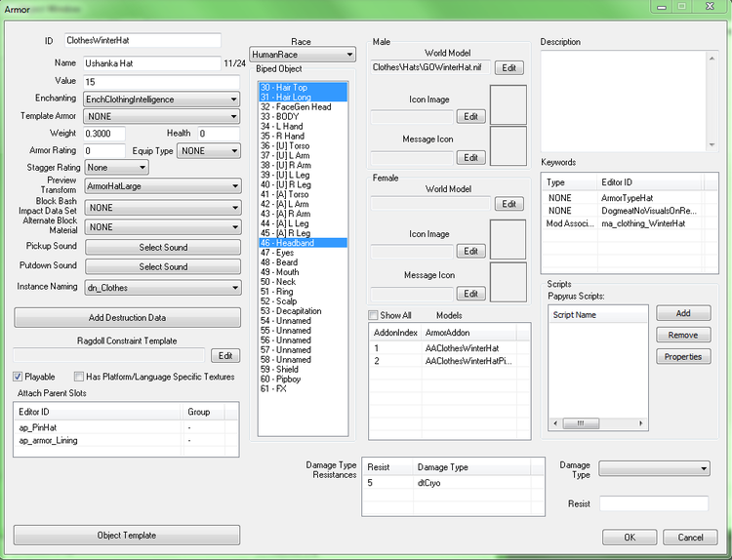Enable Has Platform/Language Specific Textures
This screenshot has width=732, height=560.
tap(79, 376)
